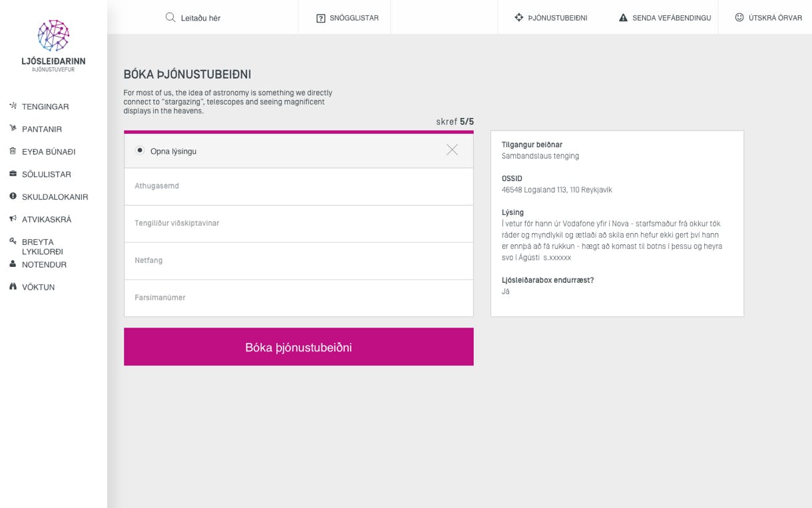Open Atvikaskrá in the sidebar

(x=47, y=220)
